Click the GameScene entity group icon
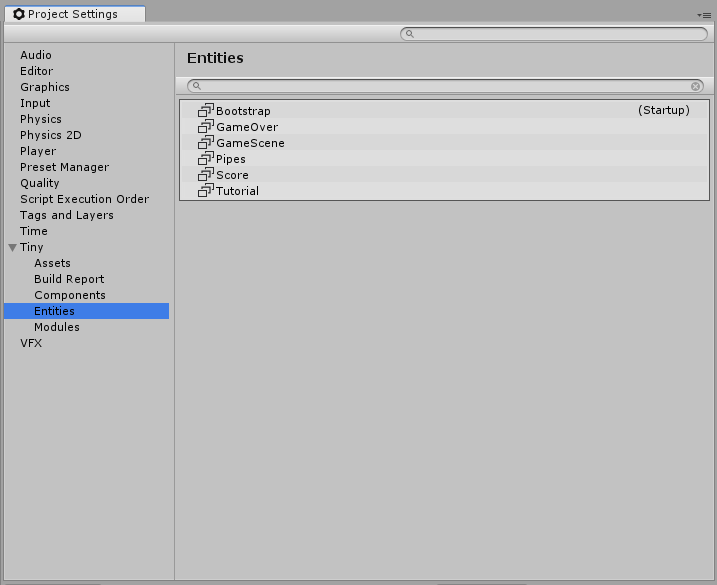 pyautogui.click(x=206, y=143)
